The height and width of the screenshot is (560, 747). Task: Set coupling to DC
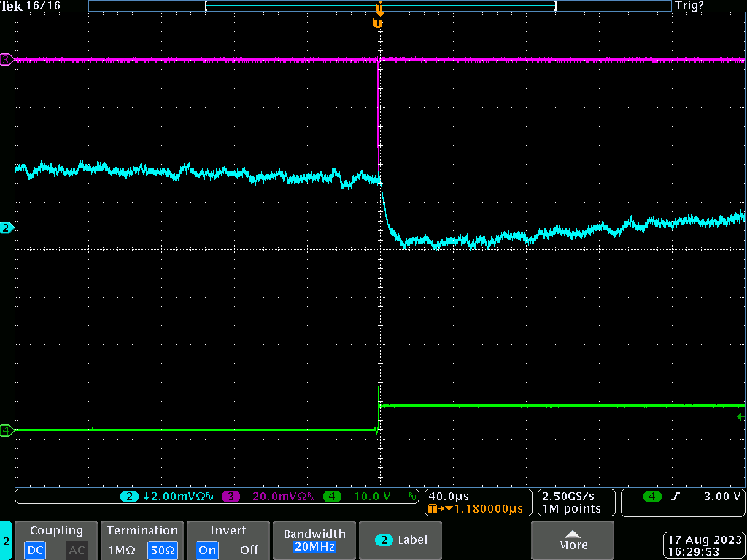[34, 550]
